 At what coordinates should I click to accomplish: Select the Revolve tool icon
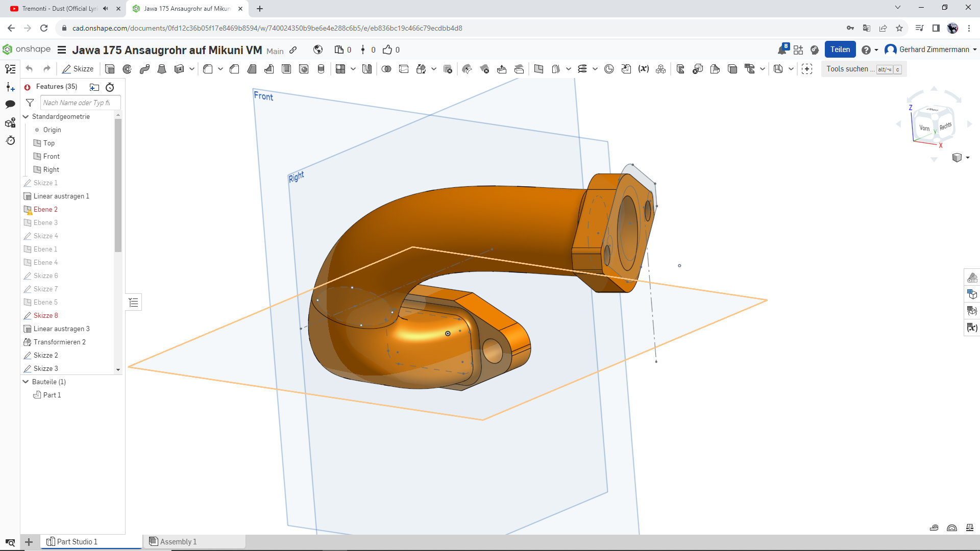[127, 69]
